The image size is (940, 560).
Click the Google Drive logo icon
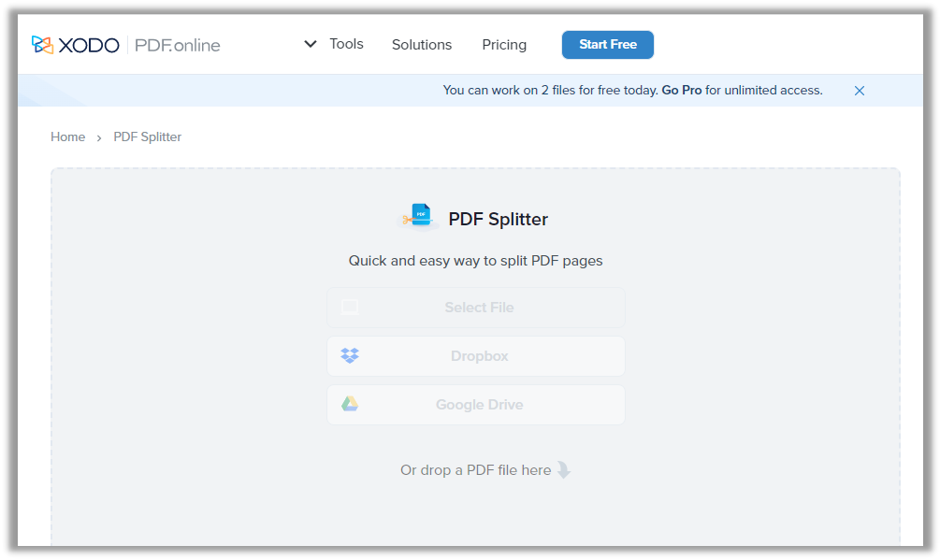tap(350, 404)
